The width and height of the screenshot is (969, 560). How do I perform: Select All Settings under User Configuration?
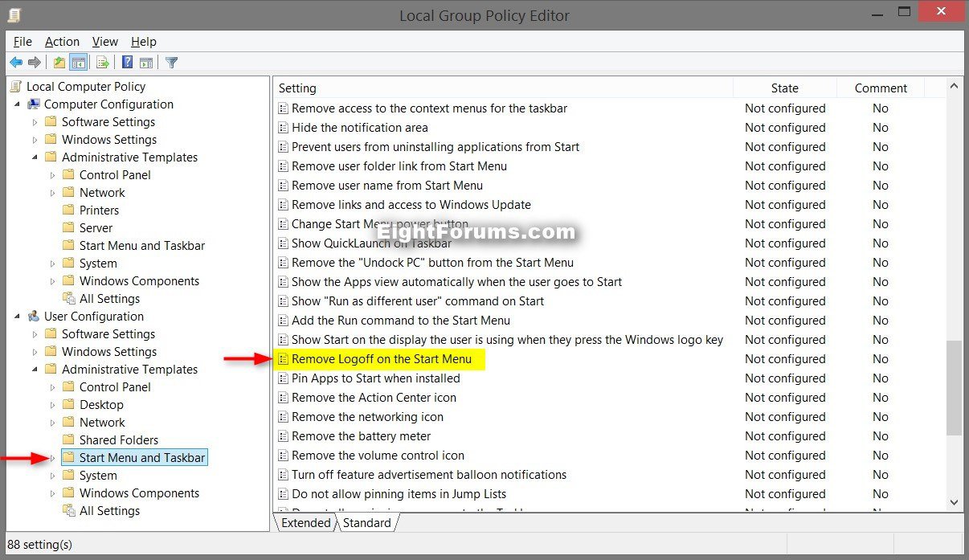pyautogui.click(x=109, y=510)
